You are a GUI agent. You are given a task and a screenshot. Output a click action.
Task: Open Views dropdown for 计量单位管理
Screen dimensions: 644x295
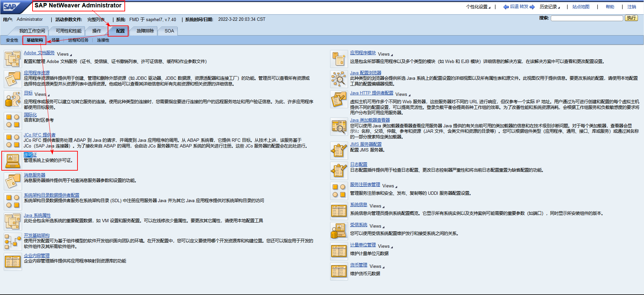point(385,246)
